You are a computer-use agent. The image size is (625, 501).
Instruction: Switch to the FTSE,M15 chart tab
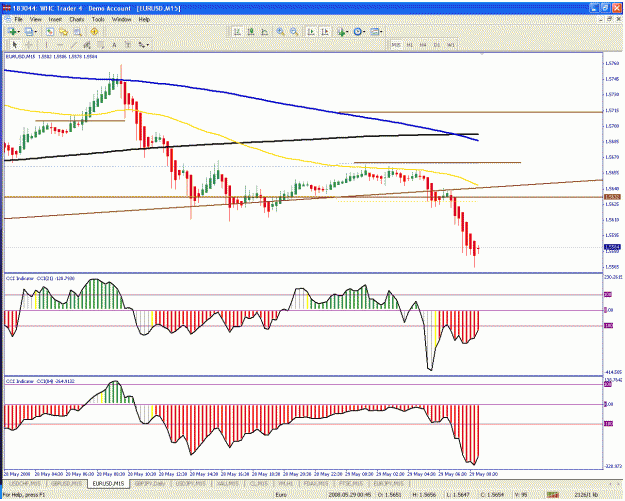tap(351, 483)
